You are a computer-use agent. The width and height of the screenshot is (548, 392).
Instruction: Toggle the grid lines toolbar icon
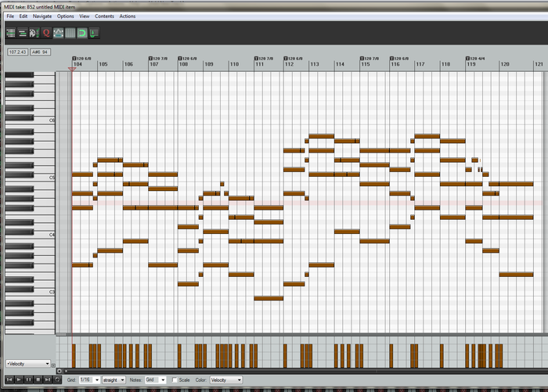pos(70,33)
